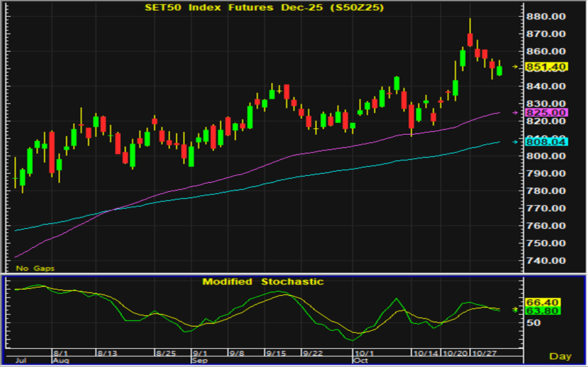
Task: Select the 851.40 last price label
Action: (x=547, y=66)
